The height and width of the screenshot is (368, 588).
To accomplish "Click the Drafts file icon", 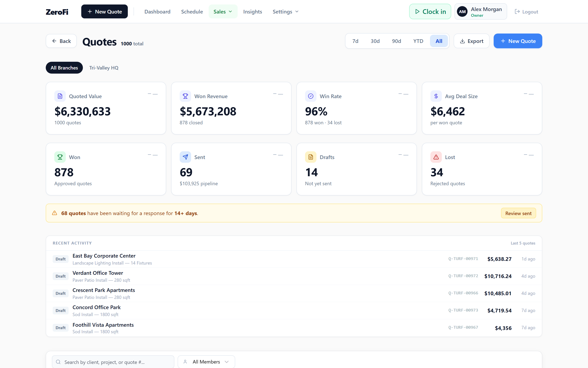I will [311, 157].
